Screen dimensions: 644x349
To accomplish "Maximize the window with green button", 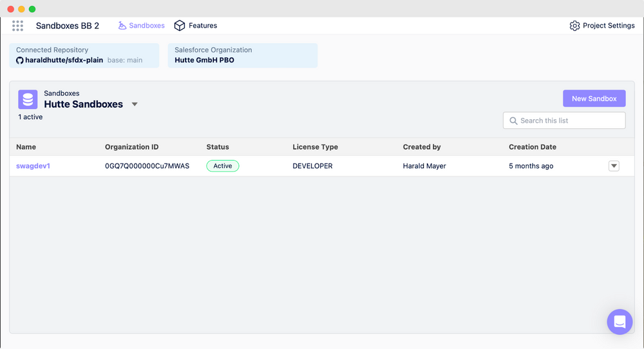I will (x=32, y=9).
